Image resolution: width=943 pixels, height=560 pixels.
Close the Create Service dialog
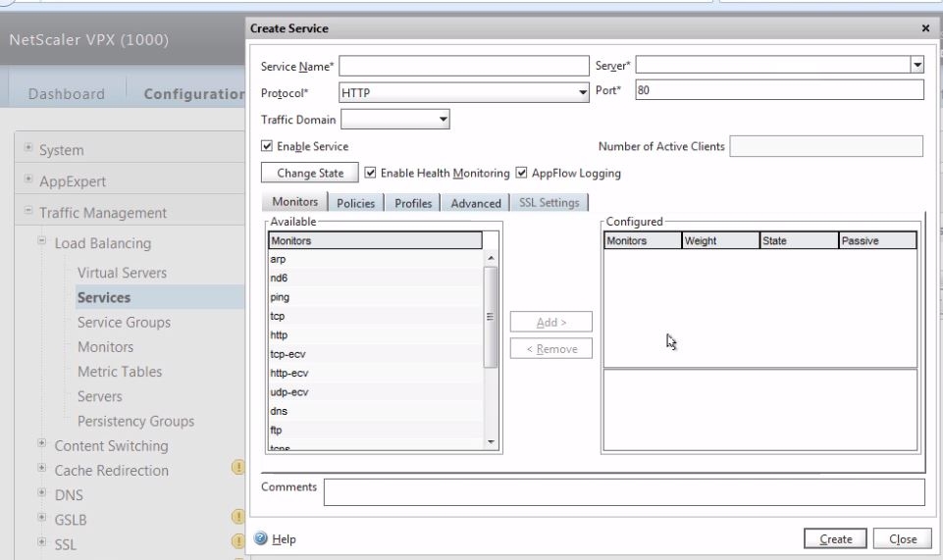(x=925, y=28)
